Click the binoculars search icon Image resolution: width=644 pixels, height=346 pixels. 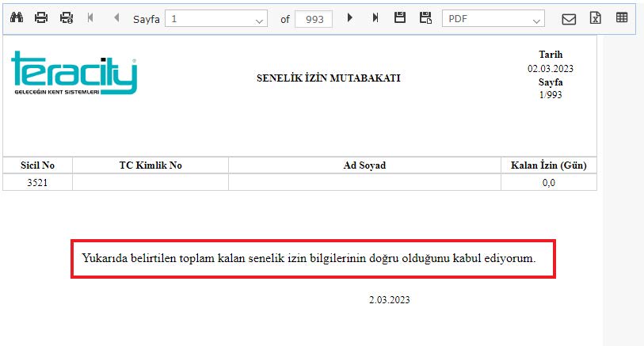(x=17, y=17)
